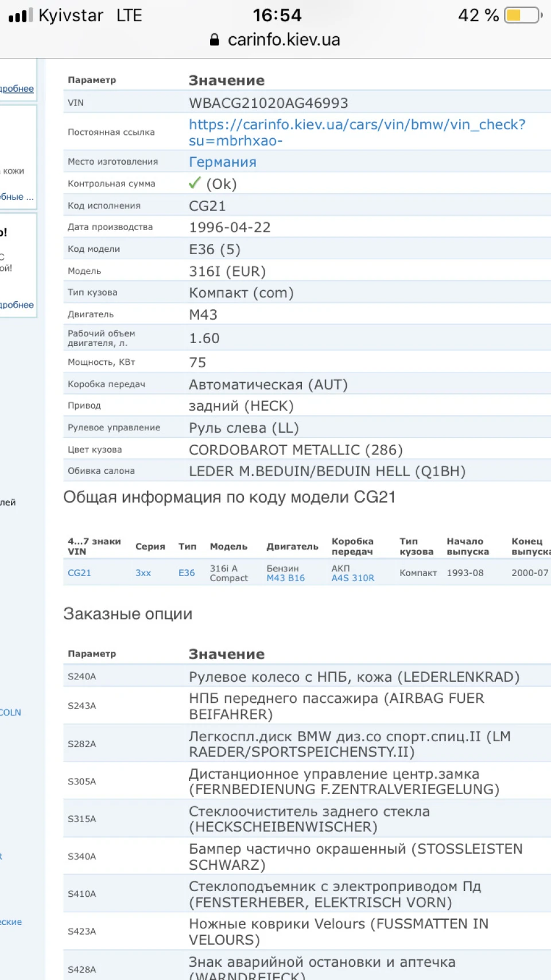Select the AIRBAG FUER BEIFAHRER option text

point(336,706)
